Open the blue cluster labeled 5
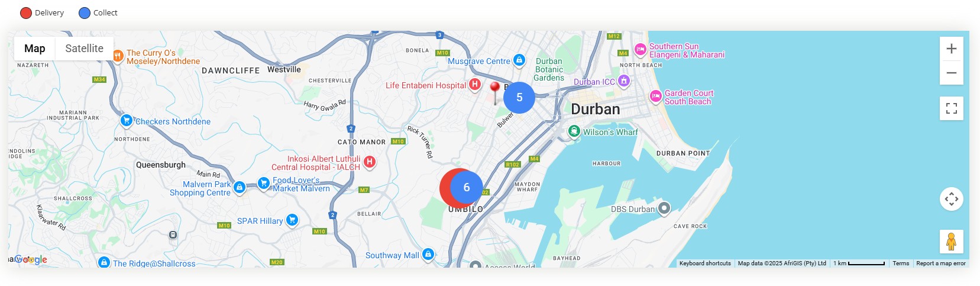This screenshot has width=980, height=286. 519,98
